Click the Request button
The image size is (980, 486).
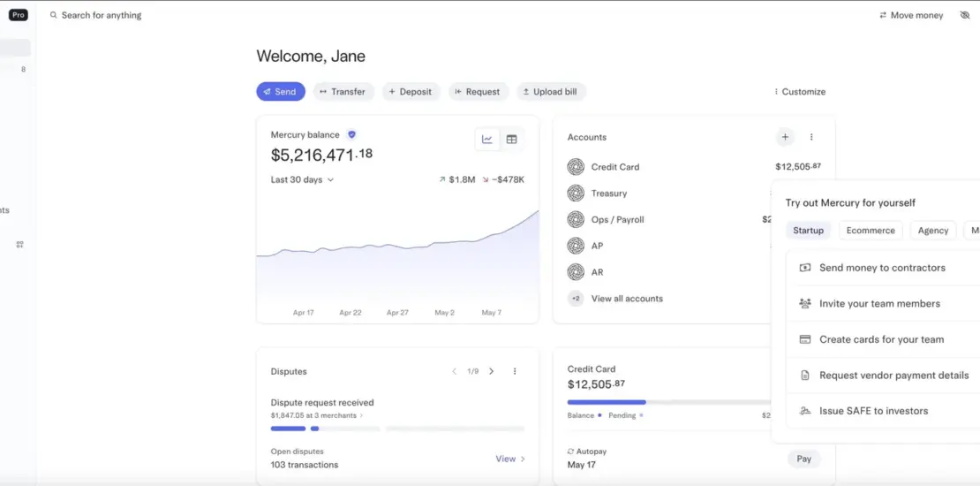point(479,91)
